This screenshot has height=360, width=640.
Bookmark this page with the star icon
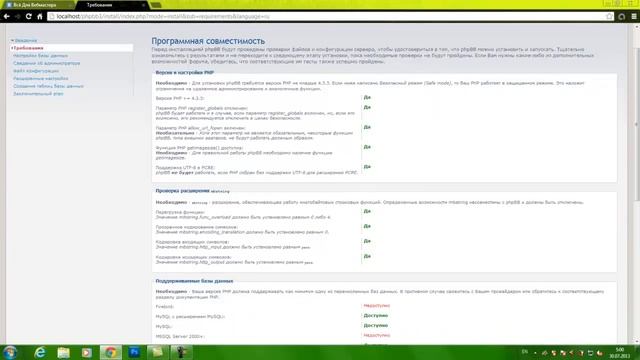click(609, 16)
